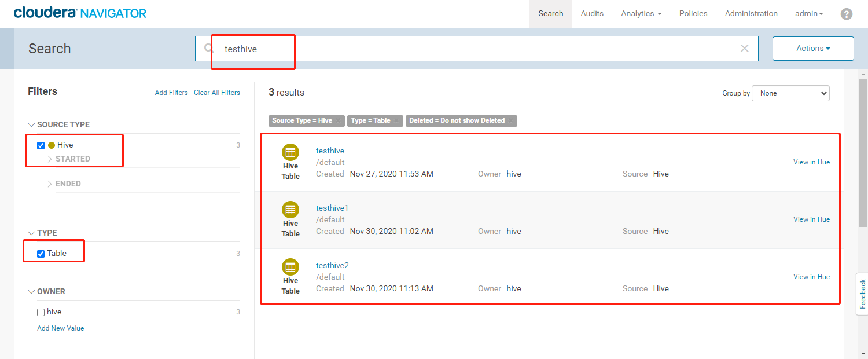Click the Add Filters link
868x359 pixels.
click(x=171, y=93)
